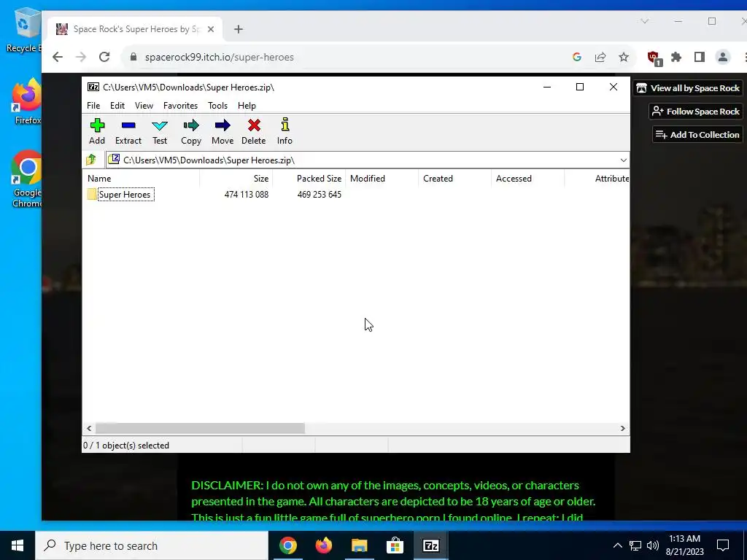Screen dimensions: 747x560
Task: Click the network tray icon
Action: [635, 545]
